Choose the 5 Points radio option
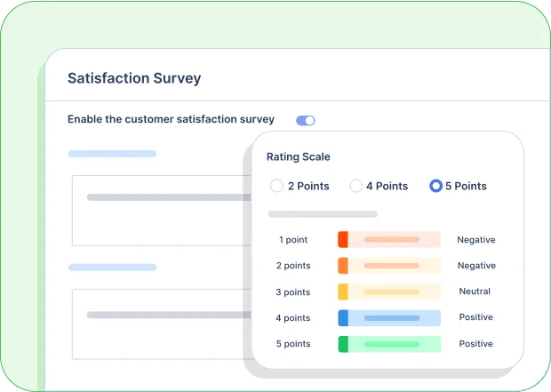551x392 pixels. click(435, 186)
